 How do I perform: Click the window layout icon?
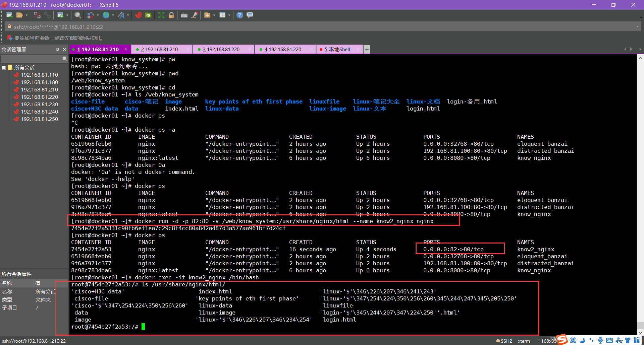click(x=222, y=15)
